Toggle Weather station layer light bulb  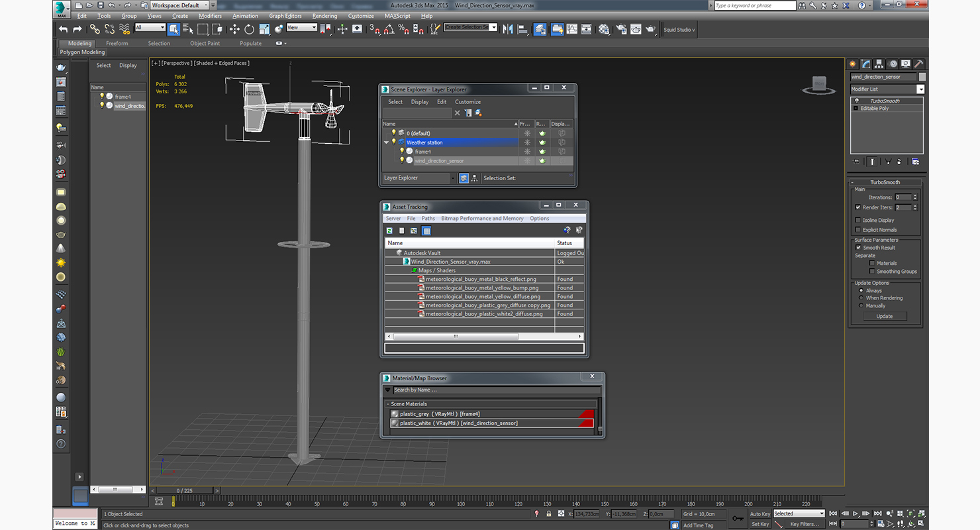pyautogui.click(x=393, y=142)
